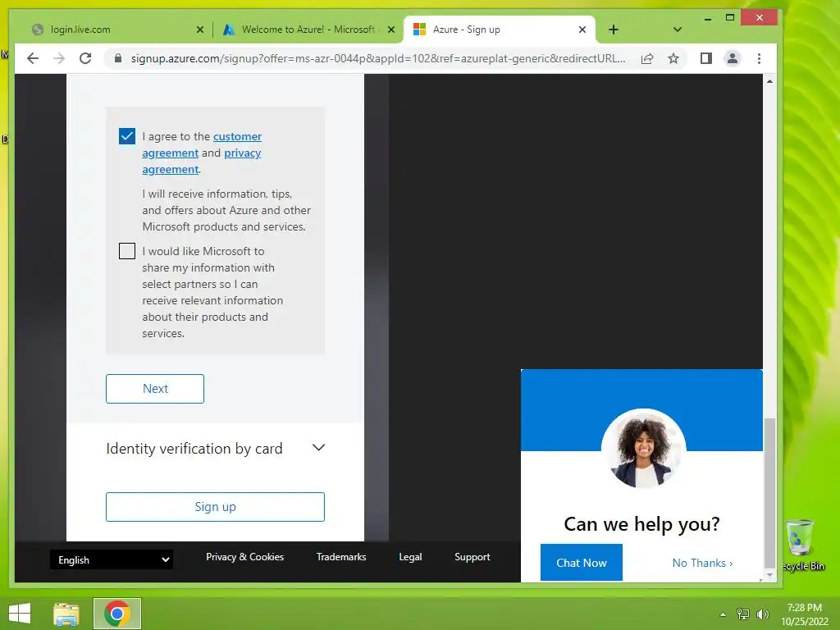Bookmark this page with the star

[673, 58]
